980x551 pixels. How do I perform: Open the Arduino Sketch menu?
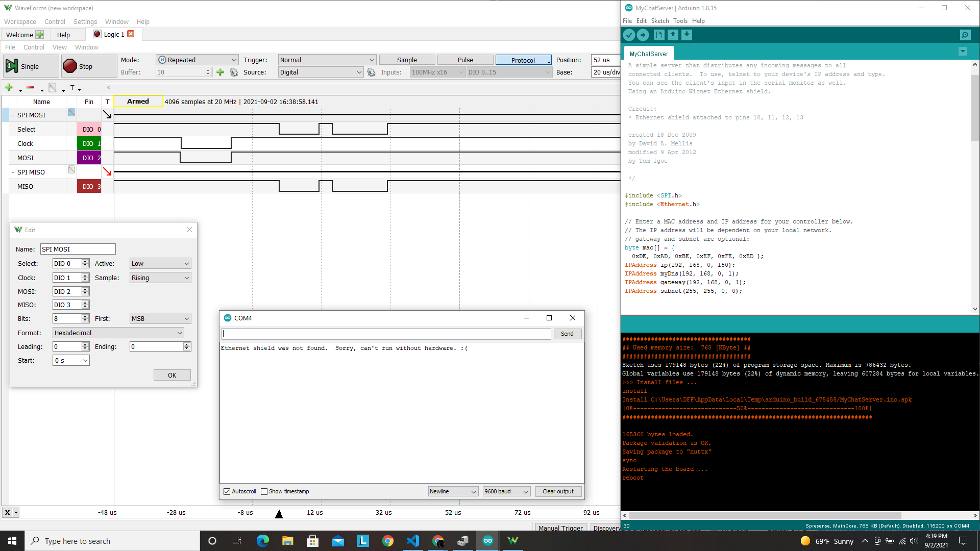coord(660,21)
